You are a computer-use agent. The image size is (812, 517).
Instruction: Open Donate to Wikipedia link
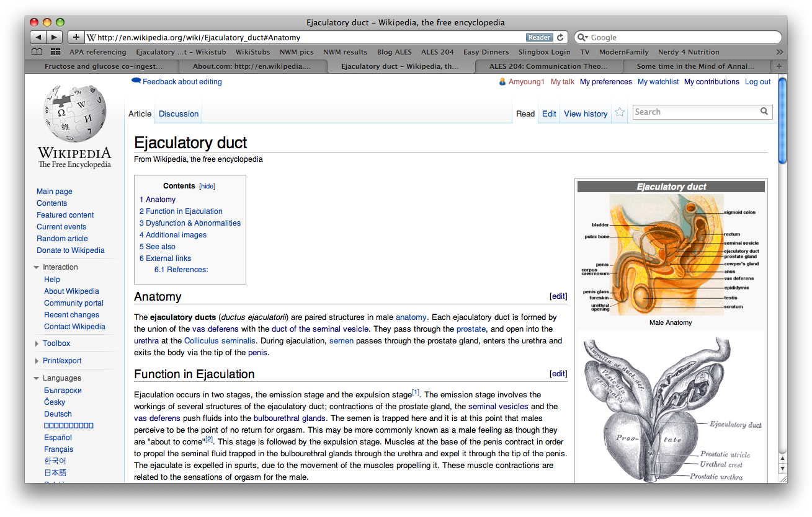tap(71, 250)
